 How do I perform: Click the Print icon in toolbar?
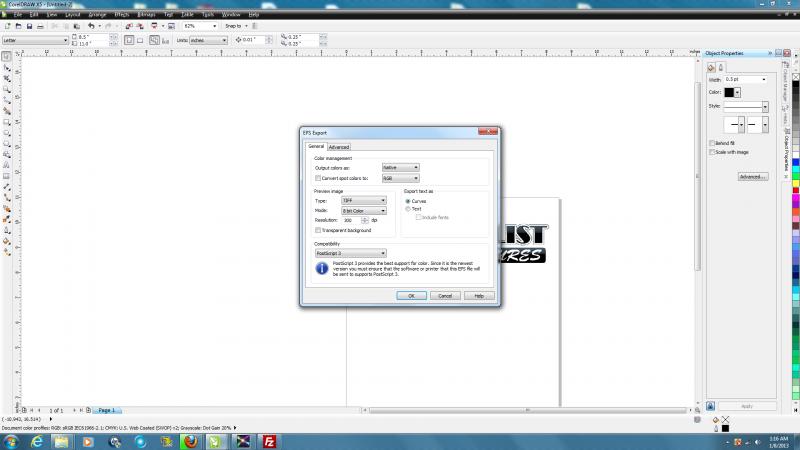40,26
